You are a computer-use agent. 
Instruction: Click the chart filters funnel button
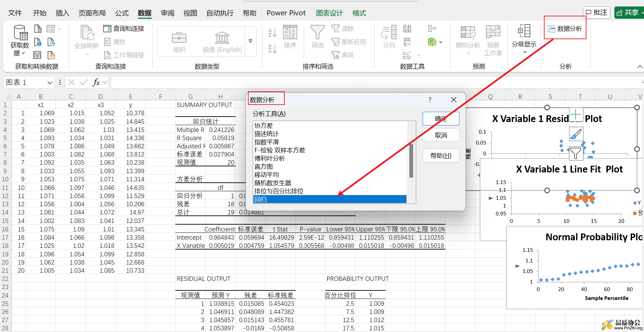pyautogui.click(x=576, y=153)
